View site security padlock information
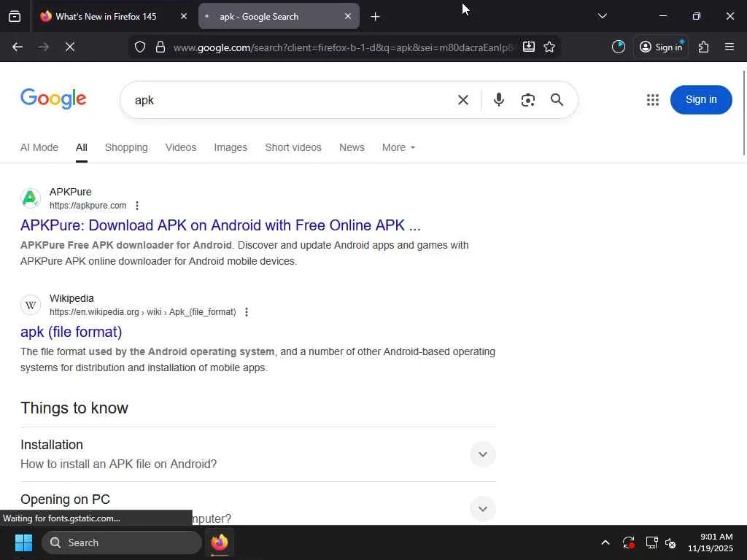The image size is (747, 560). pyautogui.click(x=160, y=47)
